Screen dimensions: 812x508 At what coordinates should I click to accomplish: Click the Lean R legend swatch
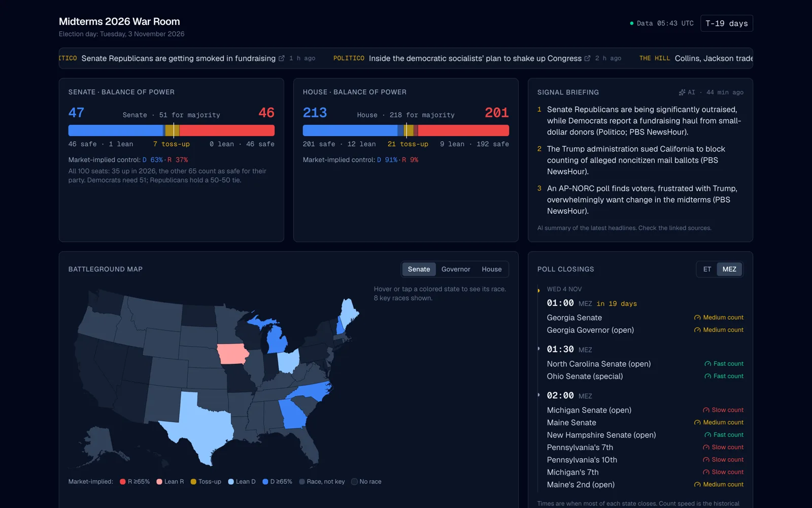(x=159, y=482)
